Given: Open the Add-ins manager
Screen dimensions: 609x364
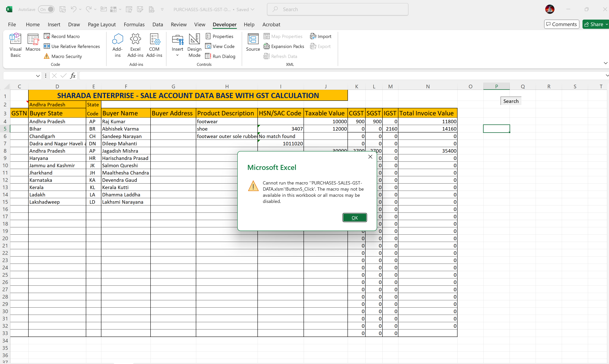Looking at the screenshot, I should point(117,45).
